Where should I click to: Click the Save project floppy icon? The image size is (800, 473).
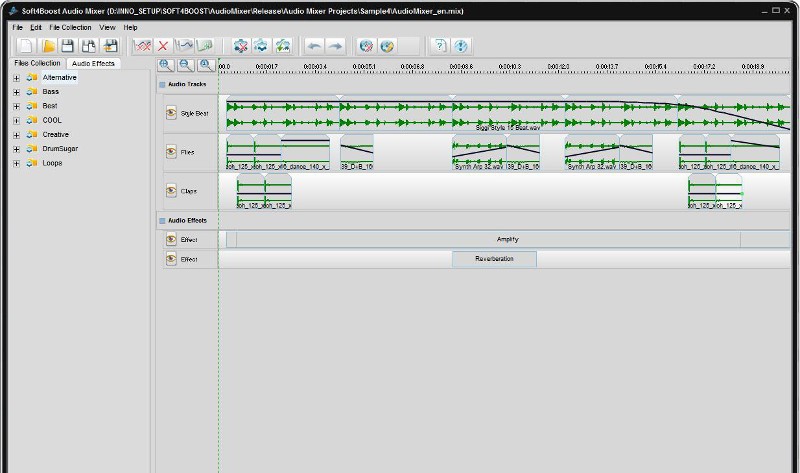(x=68, y=46)
